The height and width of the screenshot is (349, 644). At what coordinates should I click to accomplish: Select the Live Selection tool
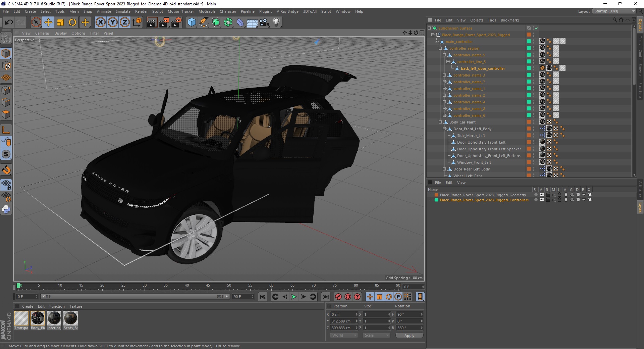36,22
